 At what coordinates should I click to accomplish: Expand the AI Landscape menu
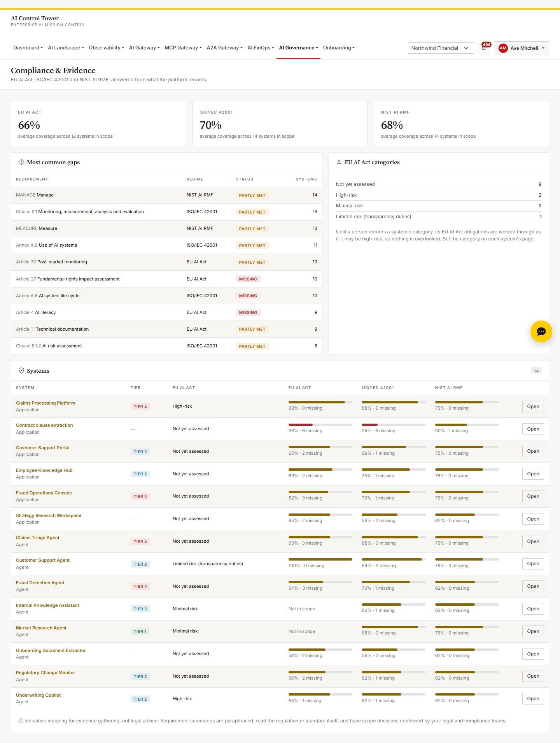(66, 48)
